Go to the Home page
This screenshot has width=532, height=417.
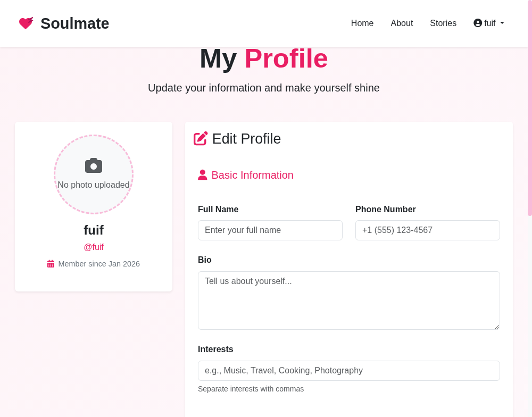362,23
